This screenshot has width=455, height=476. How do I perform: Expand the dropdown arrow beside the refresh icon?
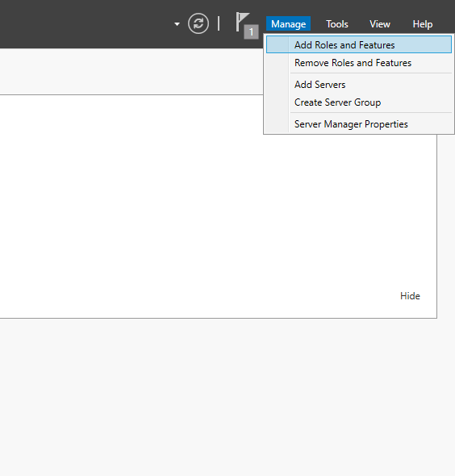tap(177, 24)
